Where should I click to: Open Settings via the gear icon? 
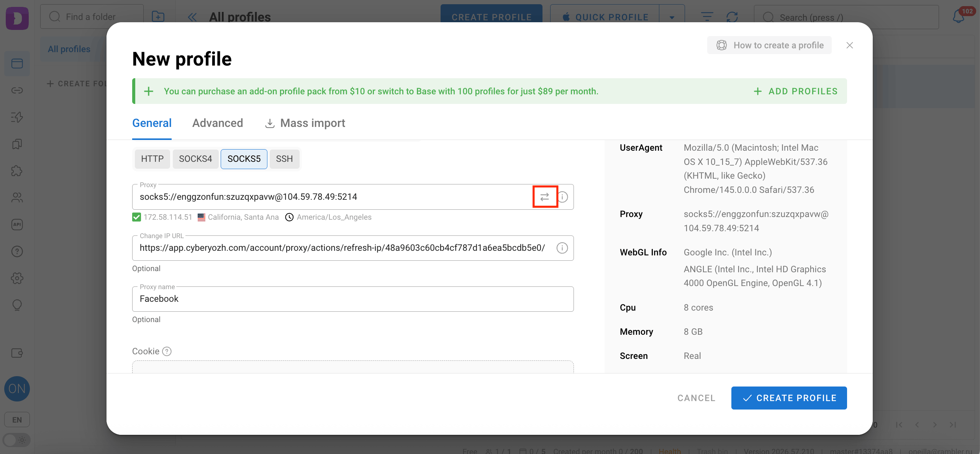17,278
